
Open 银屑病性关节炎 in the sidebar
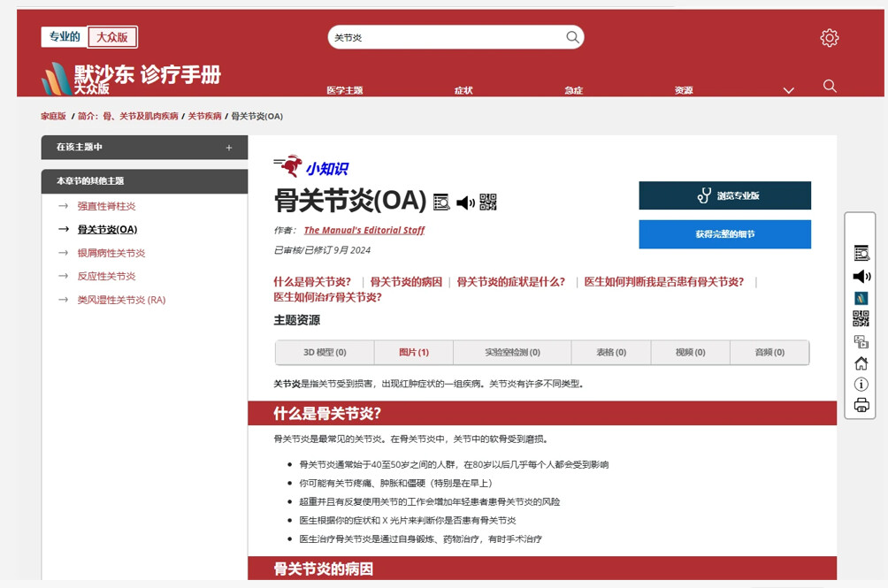[x=111, y=253]
